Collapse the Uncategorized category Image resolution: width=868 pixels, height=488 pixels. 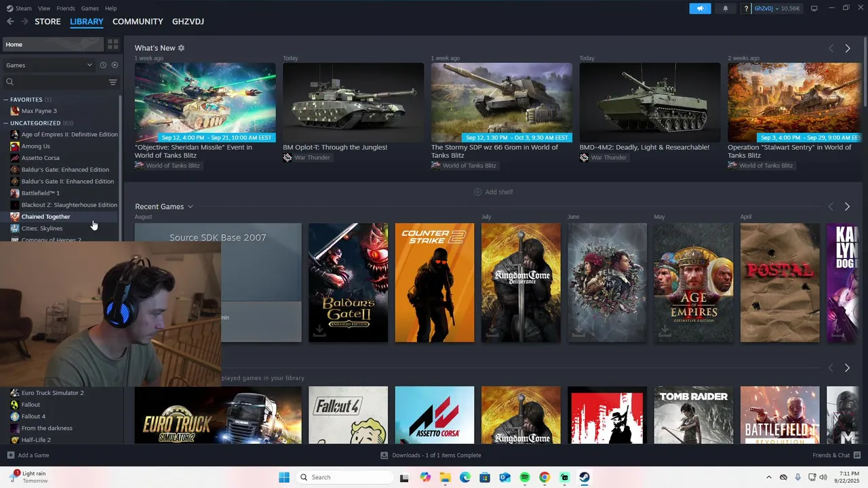pyautogui.click(x=5, y=123)
